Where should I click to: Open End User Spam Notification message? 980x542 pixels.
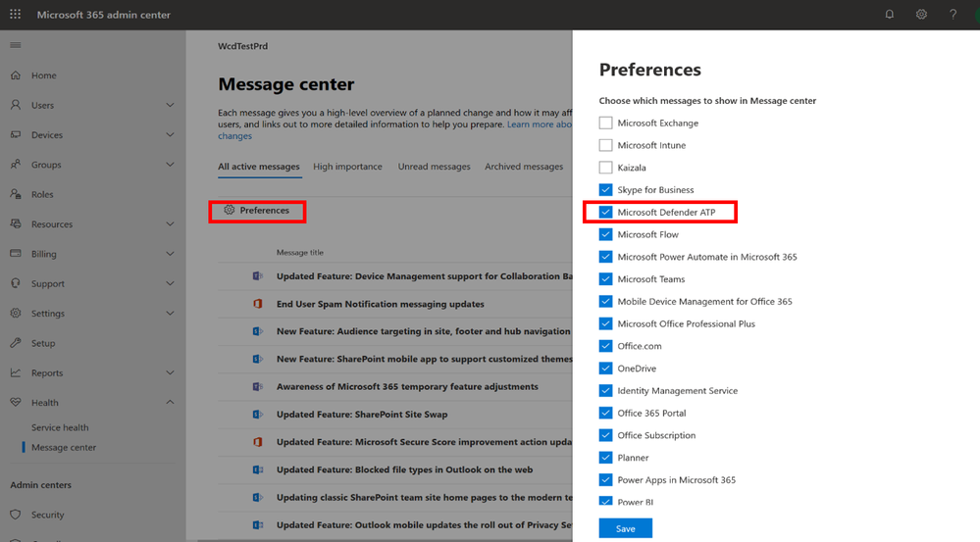tap(381, 304)
